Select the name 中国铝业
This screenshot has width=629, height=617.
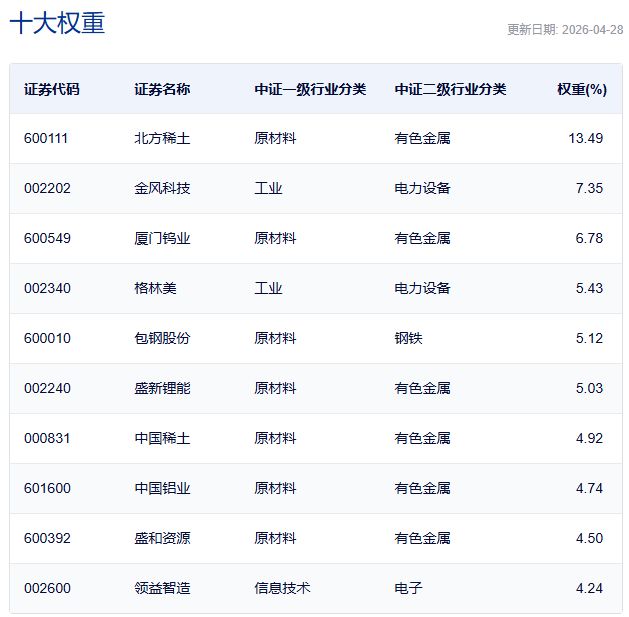[162, 488]
